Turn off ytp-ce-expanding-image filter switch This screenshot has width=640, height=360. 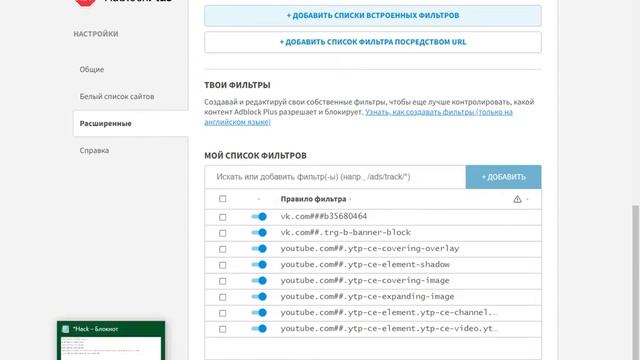tap(259, 297)
